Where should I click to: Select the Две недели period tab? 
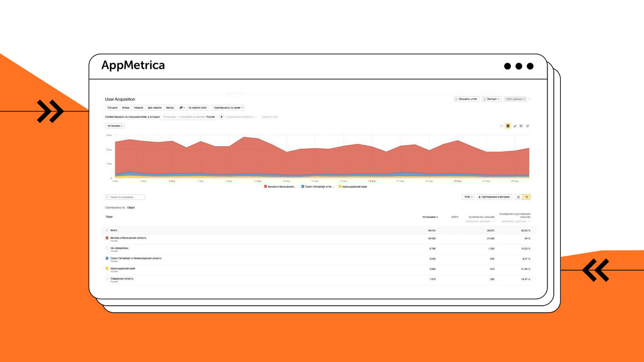pyautogui.click(x=155, y=108)
